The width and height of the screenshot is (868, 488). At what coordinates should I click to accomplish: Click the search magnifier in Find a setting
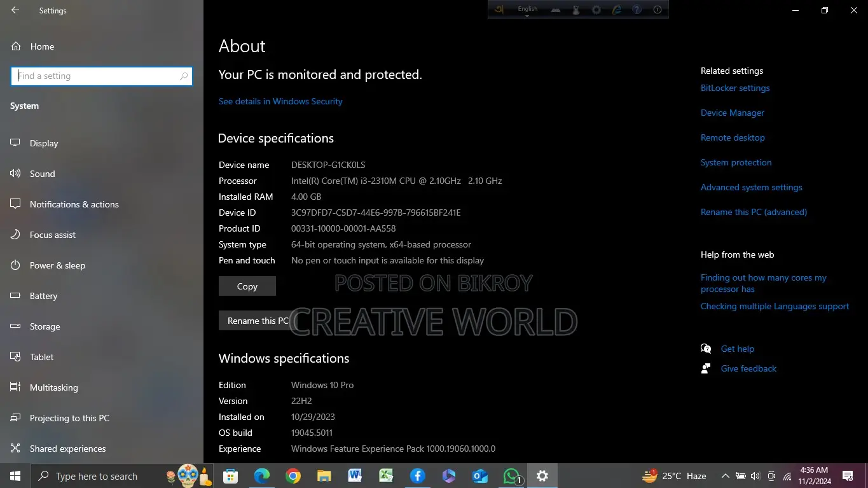pyautogui.click(x=184, y=76)
